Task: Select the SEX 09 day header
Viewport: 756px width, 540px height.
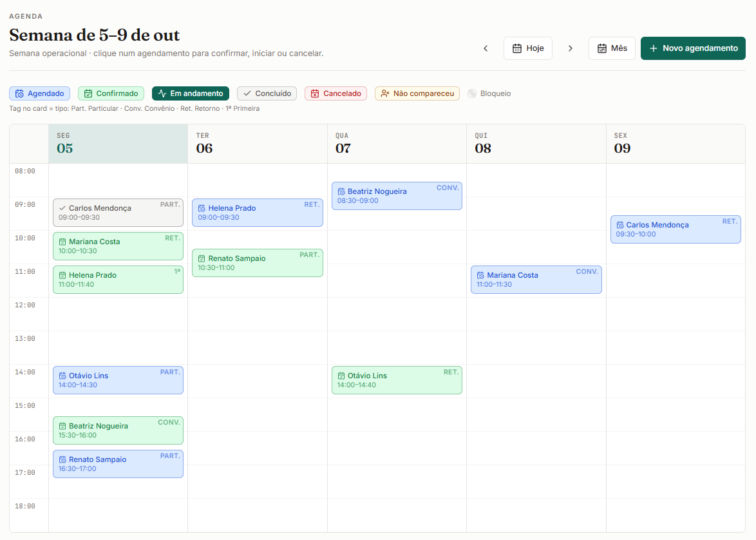Action: pyautogui.click(x=676, y=144)
